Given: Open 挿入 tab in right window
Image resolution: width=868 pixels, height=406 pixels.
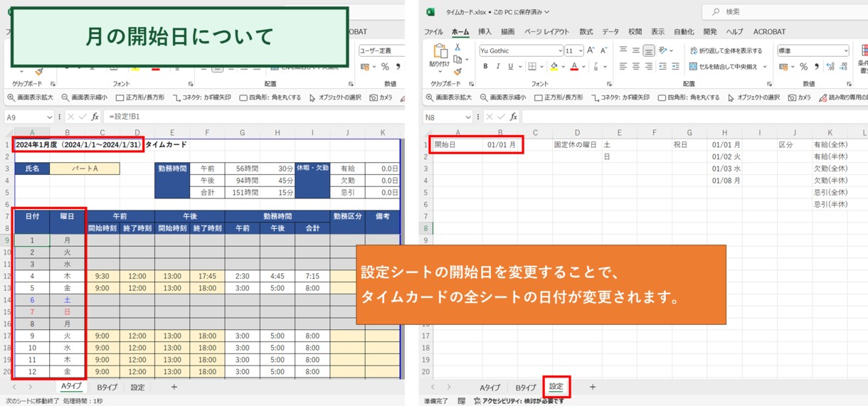Looking at the screenshot, I should pos(485,32).
